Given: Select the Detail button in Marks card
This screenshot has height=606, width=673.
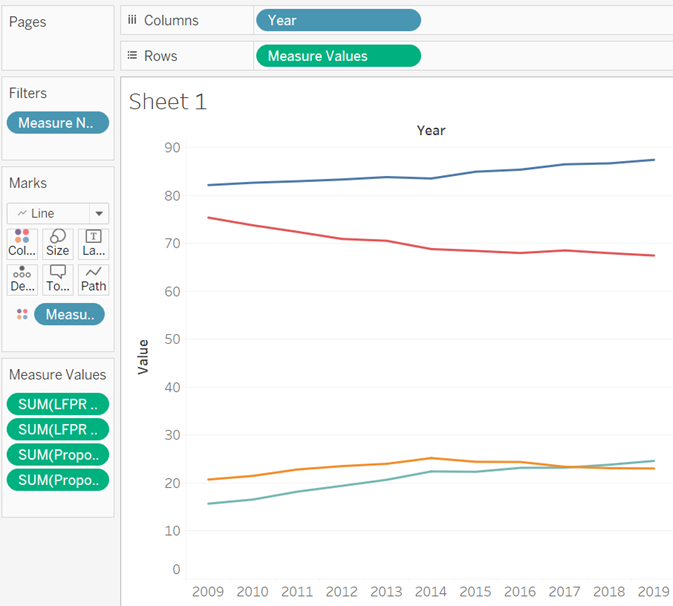Looking at the screenshot, I should click(x=22, y=279).
